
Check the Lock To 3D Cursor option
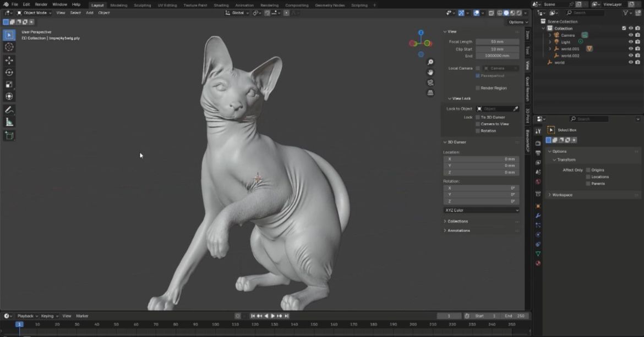[477, 117]
